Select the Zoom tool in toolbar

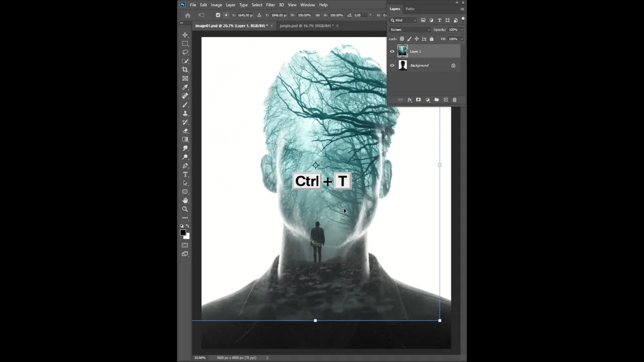(x=185, y=209)
